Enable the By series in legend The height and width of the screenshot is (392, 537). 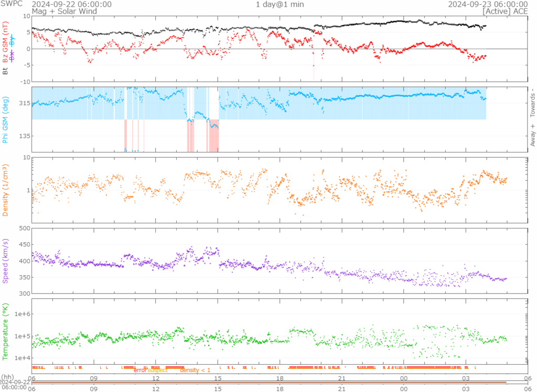(12, 41)
